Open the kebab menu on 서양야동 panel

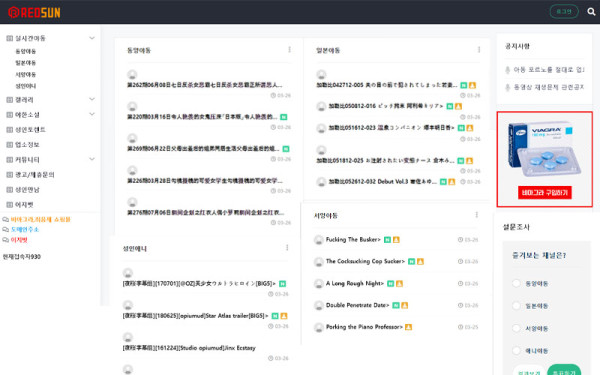476,215
